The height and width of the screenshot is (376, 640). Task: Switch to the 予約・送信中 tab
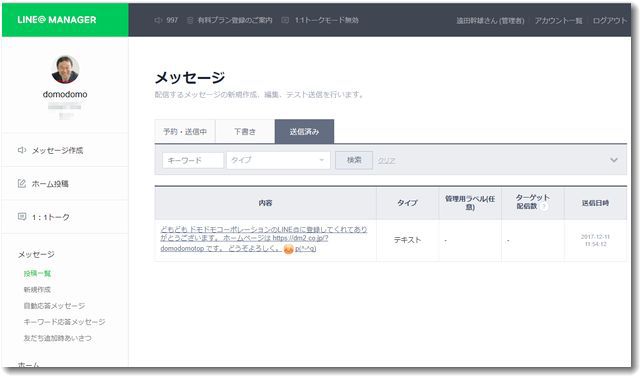[x=185, y=131]
